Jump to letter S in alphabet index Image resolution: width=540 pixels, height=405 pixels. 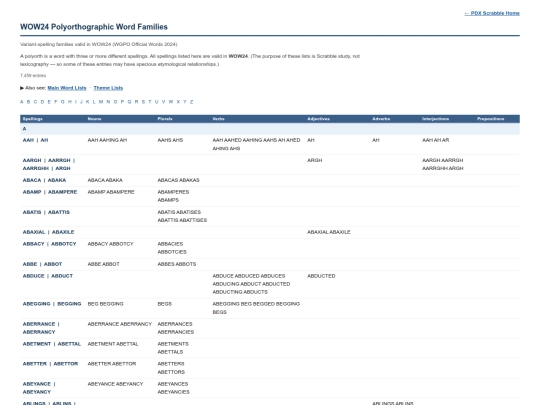tap(143, 102)
